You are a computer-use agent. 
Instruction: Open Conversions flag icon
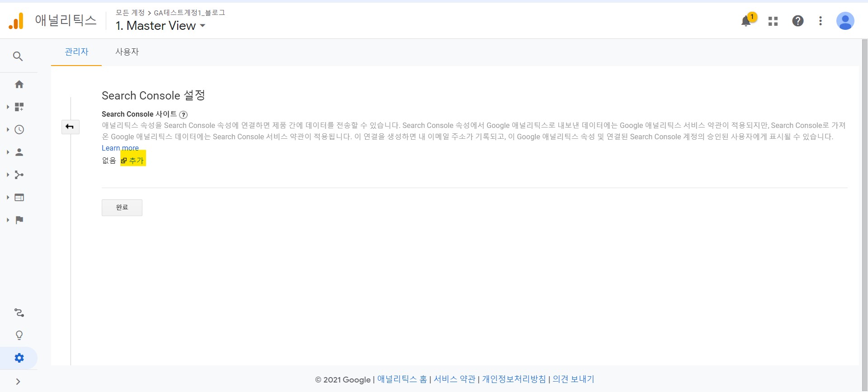(x=19, y=220)
